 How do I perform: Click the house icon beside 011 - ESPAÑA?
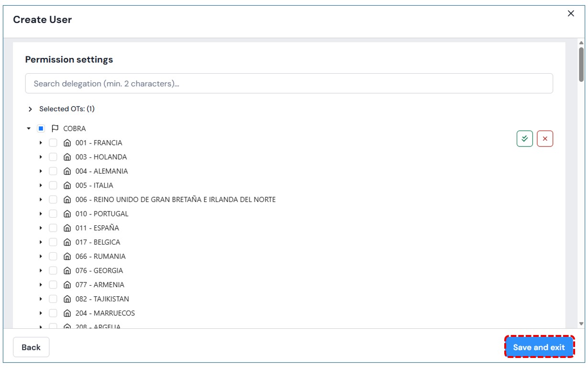click(x=67, y=228)
